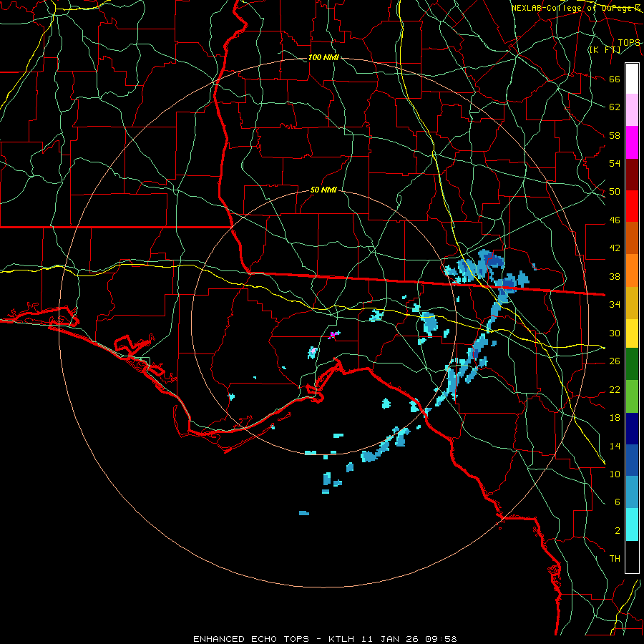Click the white 66 kft color swatch
The height and width of the screenshot is (644, 644).
(632, 79)
